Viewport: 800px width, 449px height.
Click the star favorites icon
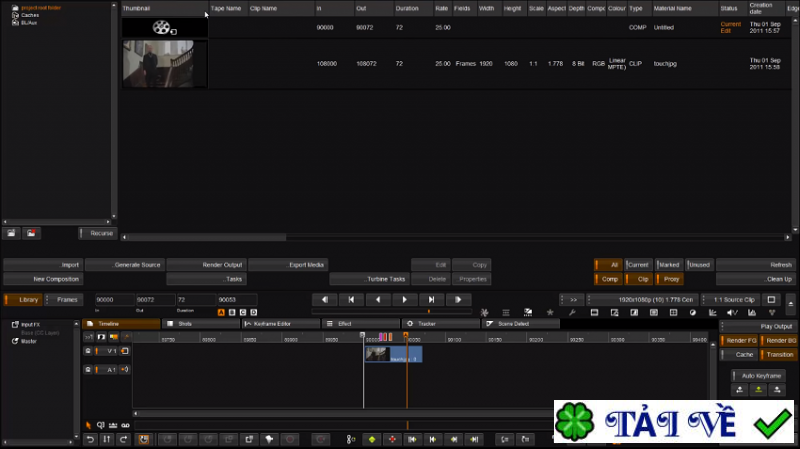[549, 312]
